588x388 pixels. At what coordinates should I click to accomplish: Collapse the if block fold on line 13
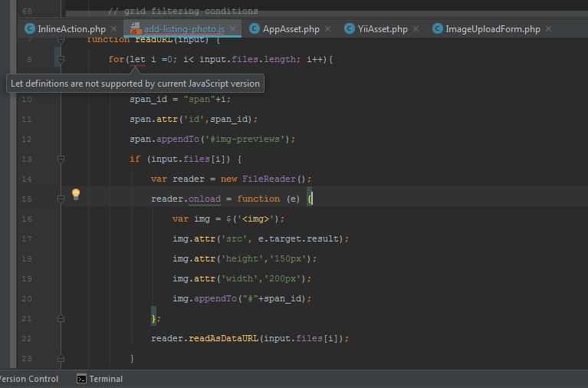pos(61,159)
